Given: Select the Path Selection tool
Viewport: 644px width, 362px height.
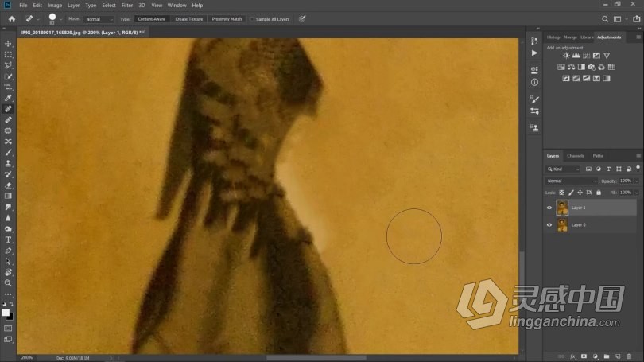Looking at the screenshot, I should pyautogui.click(x=8, y=261).
